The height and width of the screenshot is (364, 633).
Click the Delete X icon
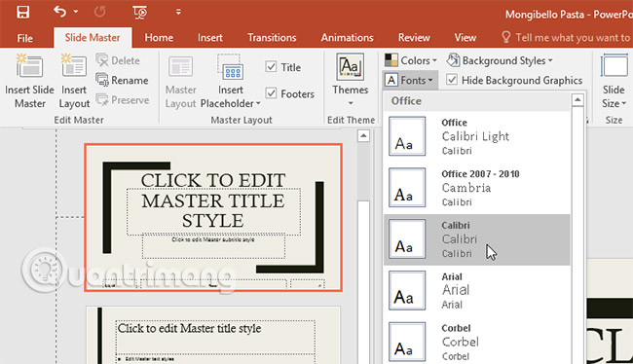[x=102, y=60]
